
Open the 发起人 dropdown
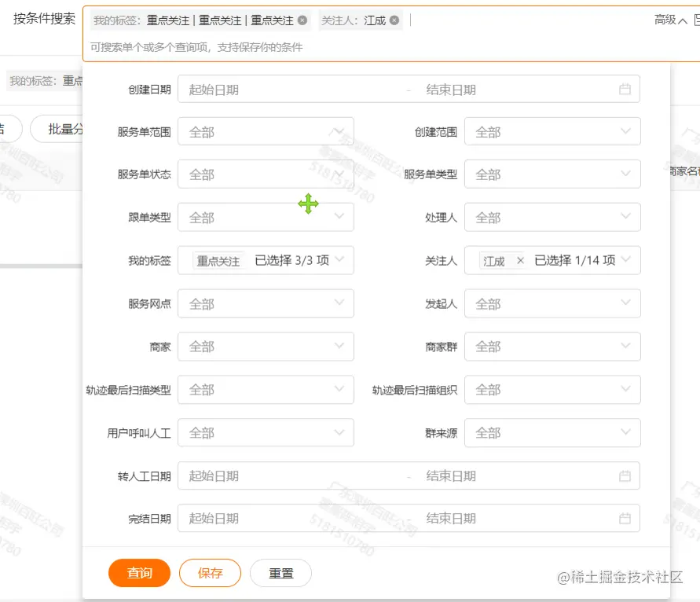552,303
